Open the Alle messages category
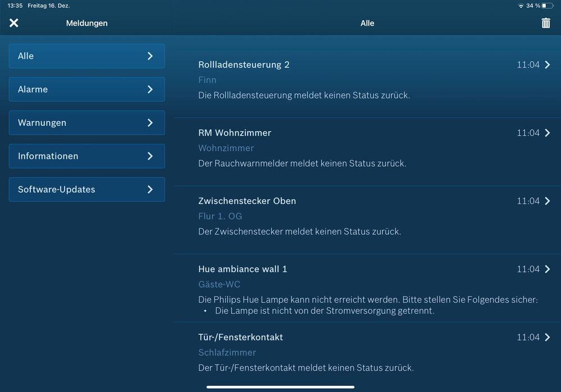The width and height of the screenshot is (561, 392). pos(86,56)
